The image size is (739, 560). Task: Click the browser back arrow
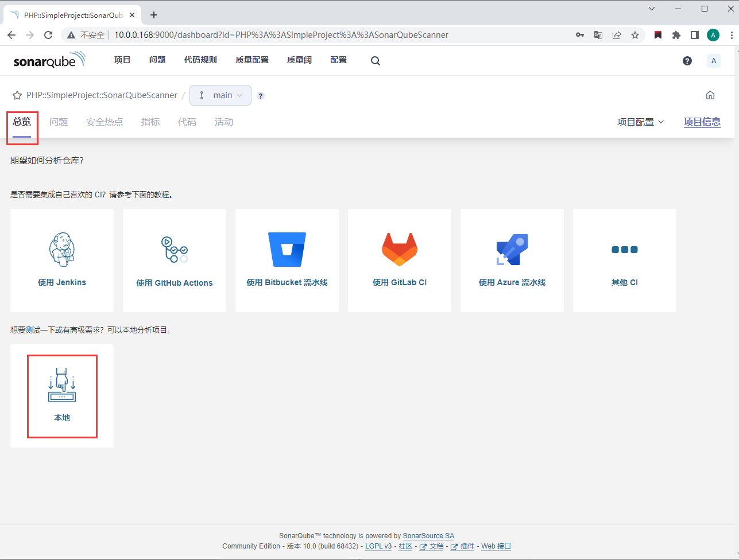pyautogui.click(x=11, y=35)
